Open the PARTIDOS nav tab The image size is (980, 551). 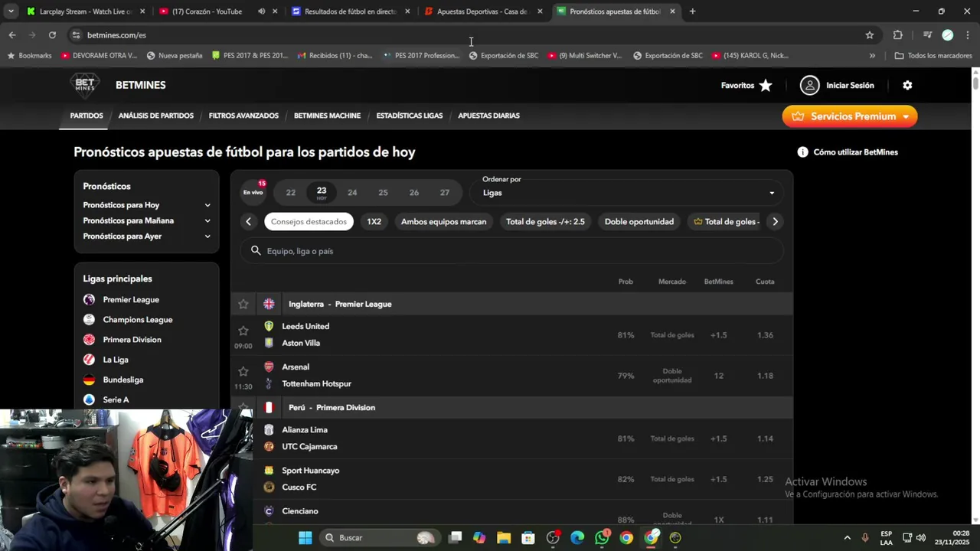pos(87,116)
